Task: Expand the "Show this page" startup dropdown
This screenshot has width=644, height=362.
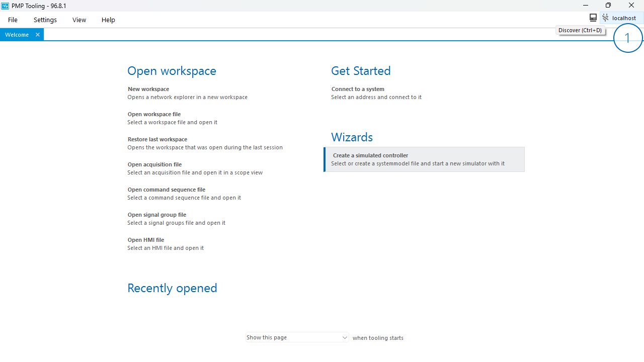Action: [x=297, y=337]
